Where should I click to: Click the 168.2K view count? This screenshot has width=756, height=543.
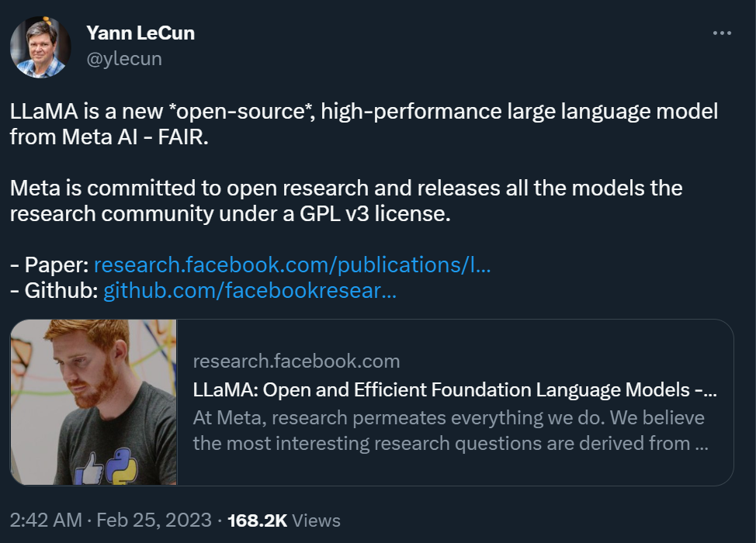(x=257, y=520)
